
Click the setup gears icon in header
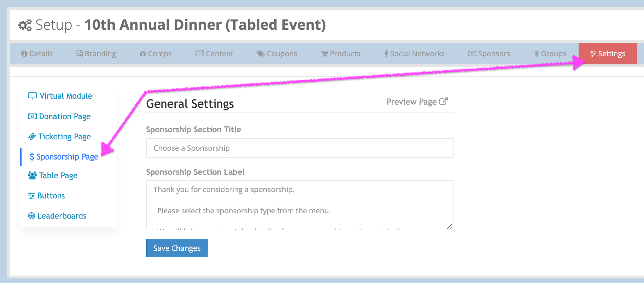click(x=25, y=25)
